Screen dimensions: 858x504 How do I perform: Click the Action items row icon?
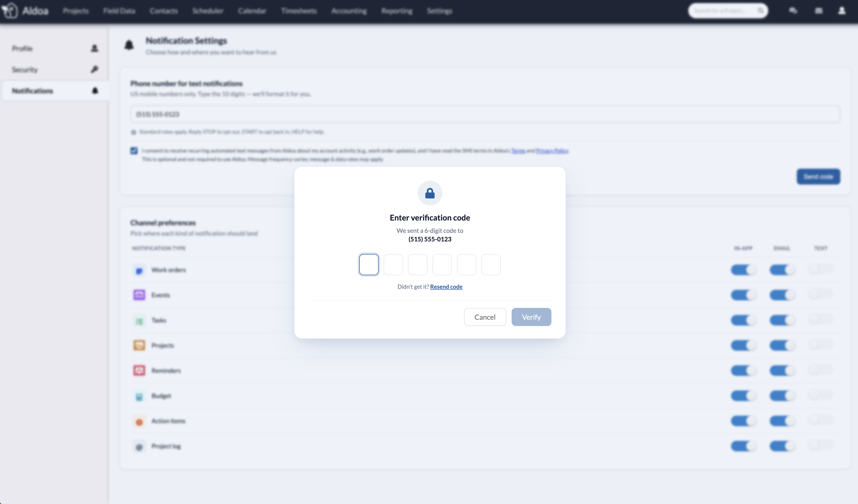click(139, 422)
